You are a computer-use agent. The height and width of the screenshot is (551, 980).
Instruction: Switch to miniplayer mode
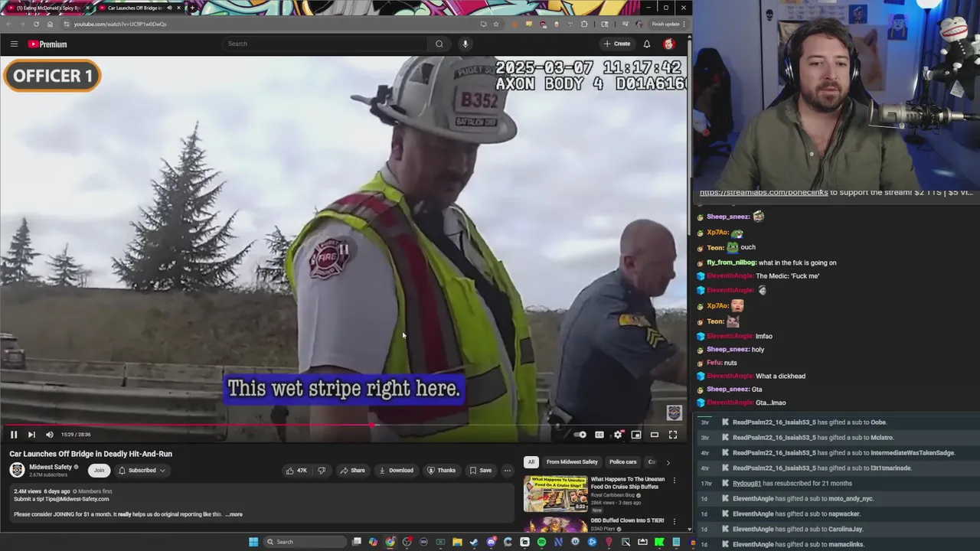pos(636,435)
